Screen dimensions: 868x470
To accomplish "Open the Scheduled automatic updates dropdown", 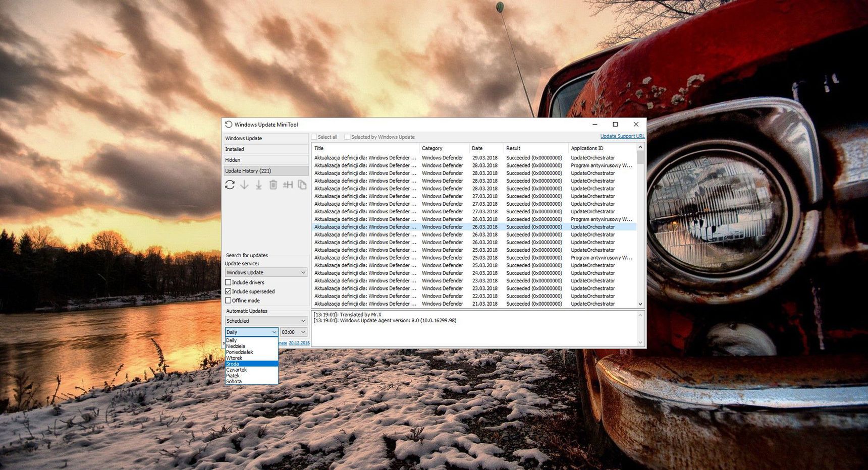I will tap(266, 321).
